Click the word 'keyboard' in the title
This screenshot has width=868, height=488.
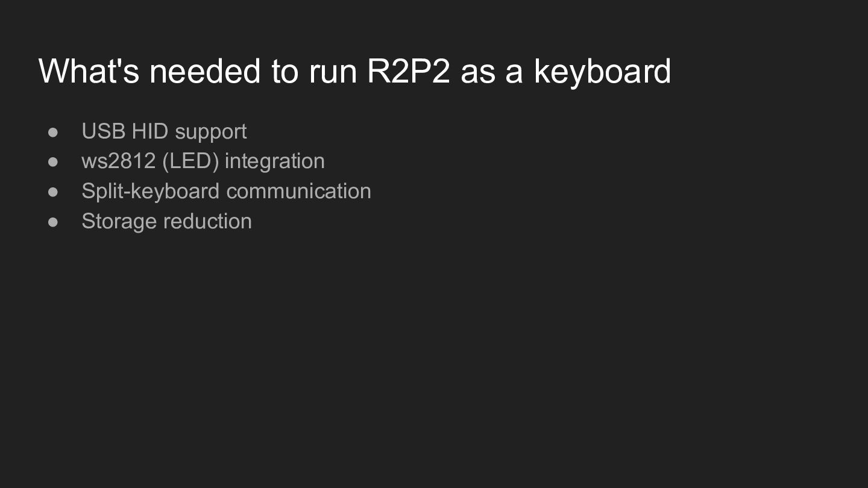[x=602, y=71]
